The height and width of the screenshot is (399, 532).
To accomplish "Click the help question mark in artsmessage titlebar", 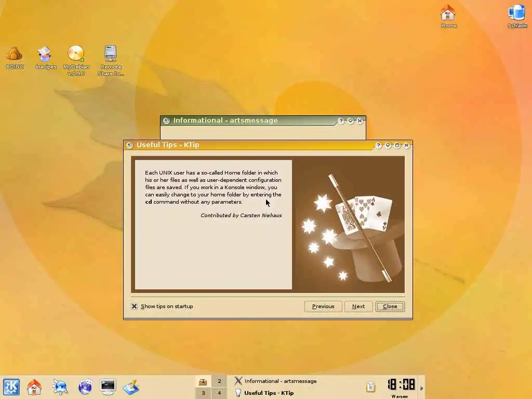I will 341,121.
